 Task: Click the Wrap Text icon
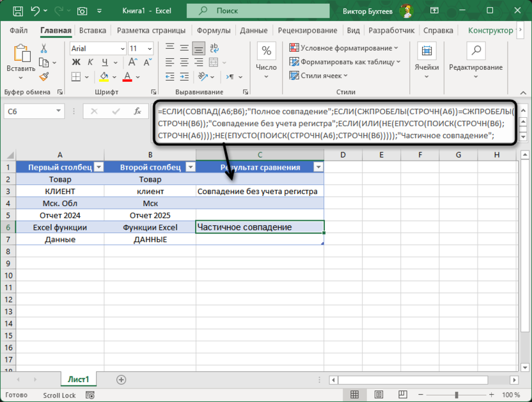[x=214, y=49]
